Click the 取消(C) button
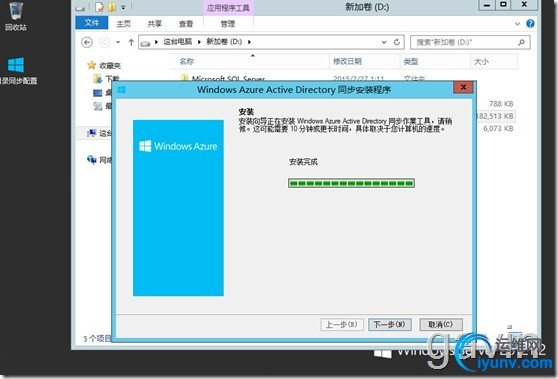The image size is (558, 379). pyautogui.click(x=441, y=325)
